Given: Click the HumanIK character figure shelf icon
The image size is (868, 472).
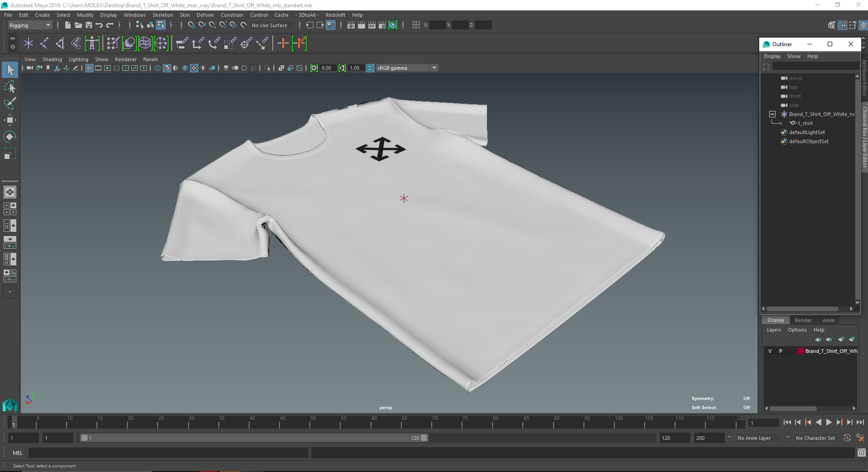Looking at the screenshot, I should tap(92, 43).
